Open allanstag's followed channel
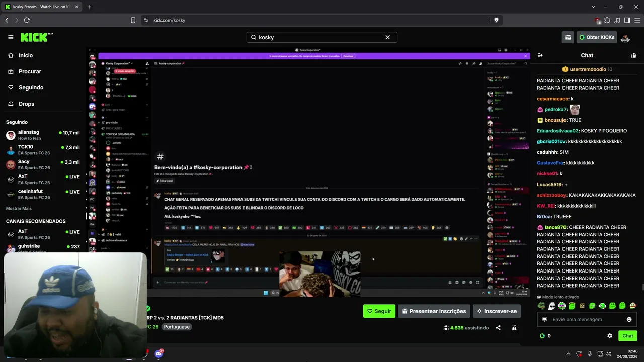644x362 pixels. pos(43,135)
